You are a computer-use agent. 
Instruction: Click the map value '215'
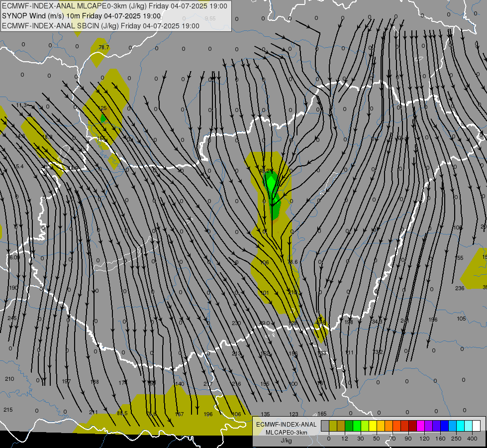pyautogui.click(x=8, y=410)
